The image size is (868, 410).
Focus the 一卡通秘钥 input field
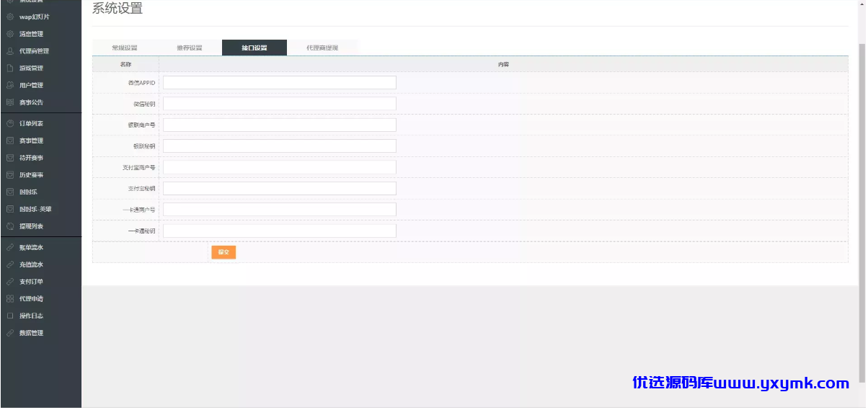point(280,231)
